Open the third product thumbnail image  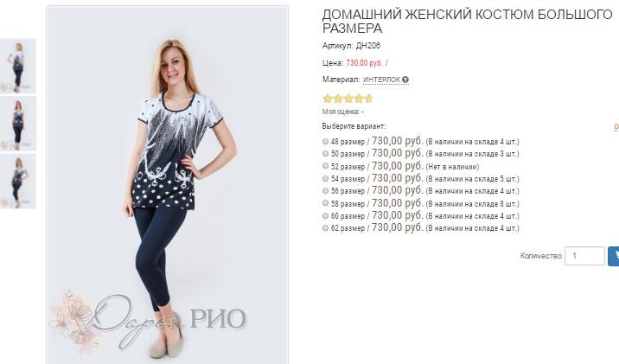tap(18, 182)
